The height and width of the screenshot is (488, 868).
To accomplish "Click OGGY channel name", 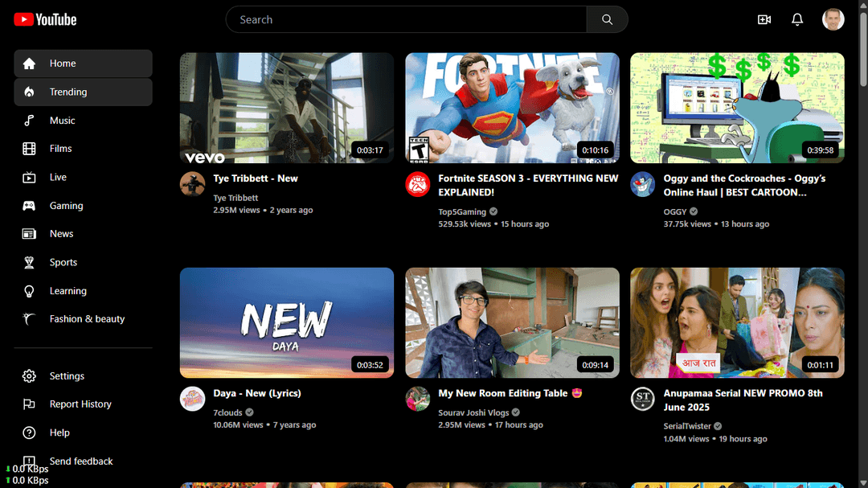I will (675, 211).
